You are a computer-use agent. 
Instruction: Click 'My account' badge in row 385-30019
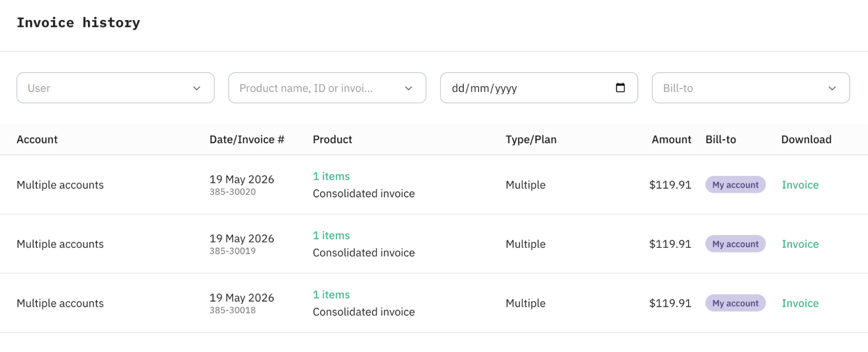(735, 244)
